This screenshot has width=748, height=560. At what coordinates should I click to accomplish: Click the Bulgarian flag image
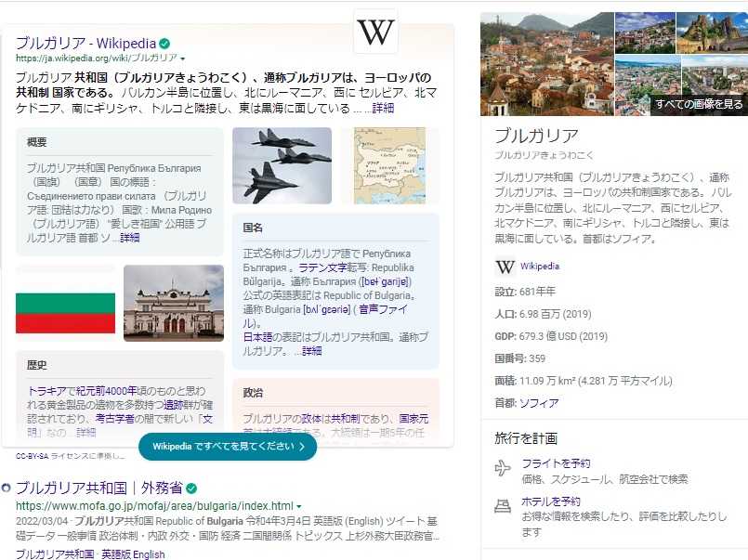click(65, 303)
